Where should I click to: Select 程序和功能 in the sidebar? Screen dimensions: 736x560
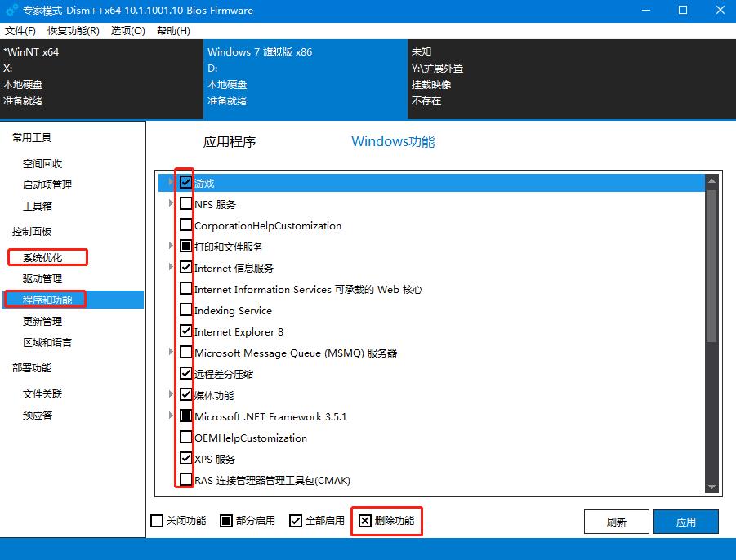(x=48, y=299)
